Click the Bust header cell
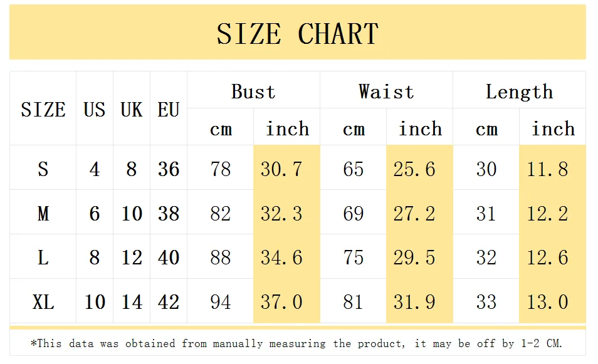 [x=253, y=91]
